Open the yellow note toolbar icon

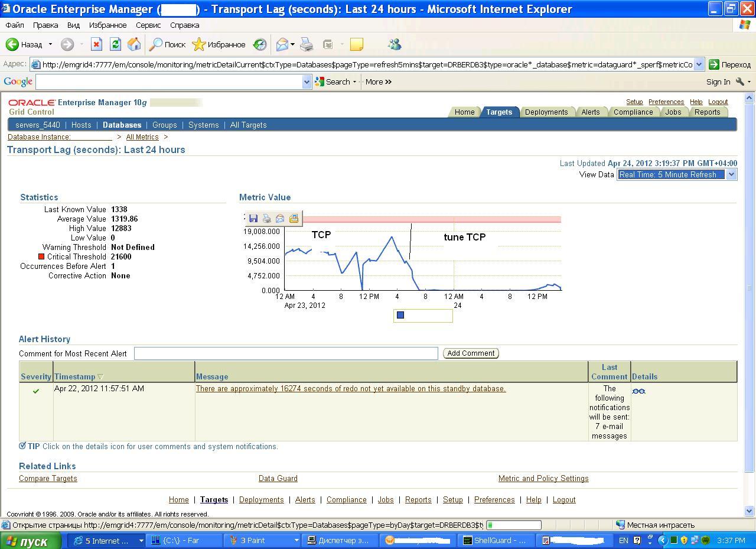point(356,44)
